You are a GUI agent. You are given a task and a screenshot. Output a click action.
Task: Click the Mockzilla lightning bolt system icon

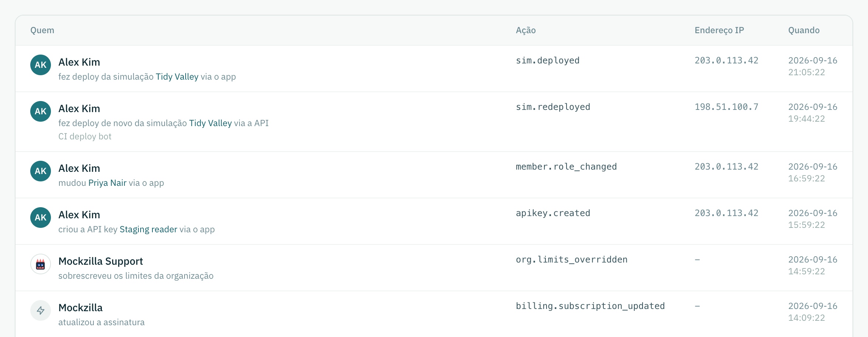pyautogui.click(x=41, y=310)
